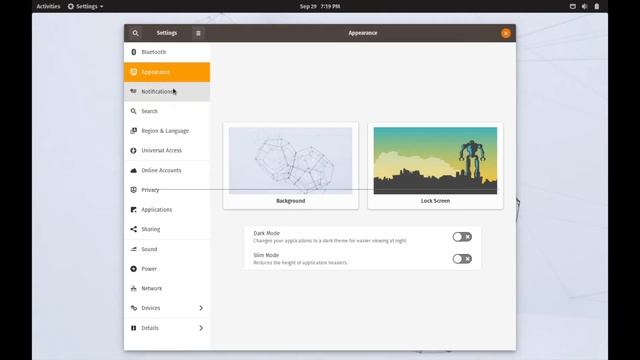Viewport: 640px width, 360px height.
Task: Click the Details icon in sidebar
Action: coord(133,328)
